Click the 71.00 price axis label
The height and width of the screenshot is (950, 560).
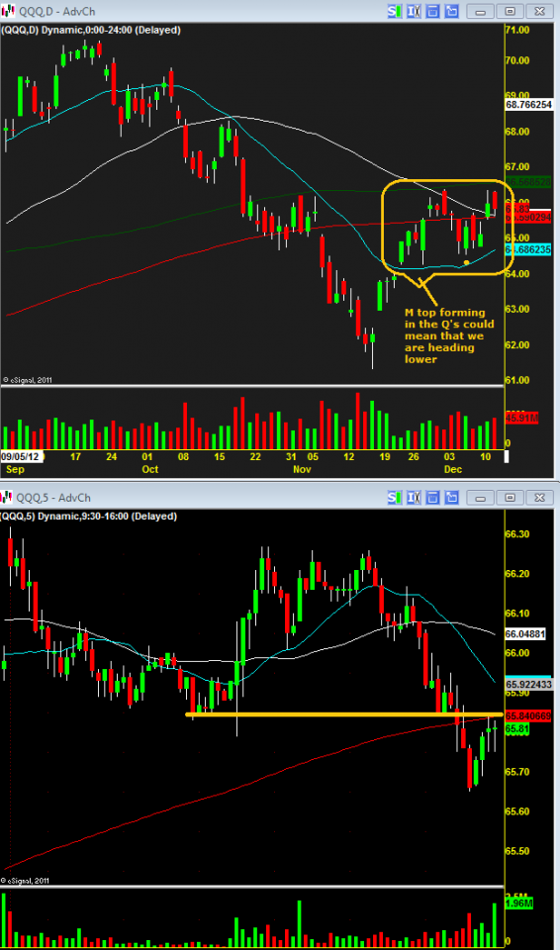[517, 30]
